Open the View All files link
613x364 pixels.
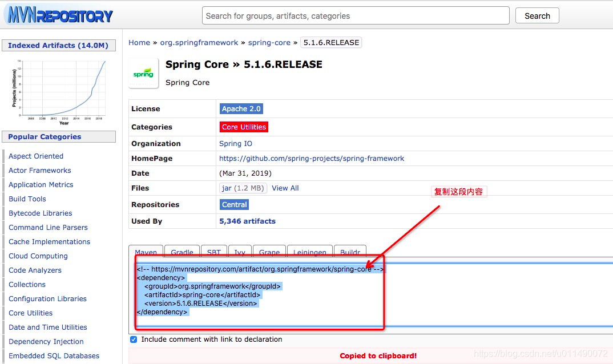pos(285,188)
